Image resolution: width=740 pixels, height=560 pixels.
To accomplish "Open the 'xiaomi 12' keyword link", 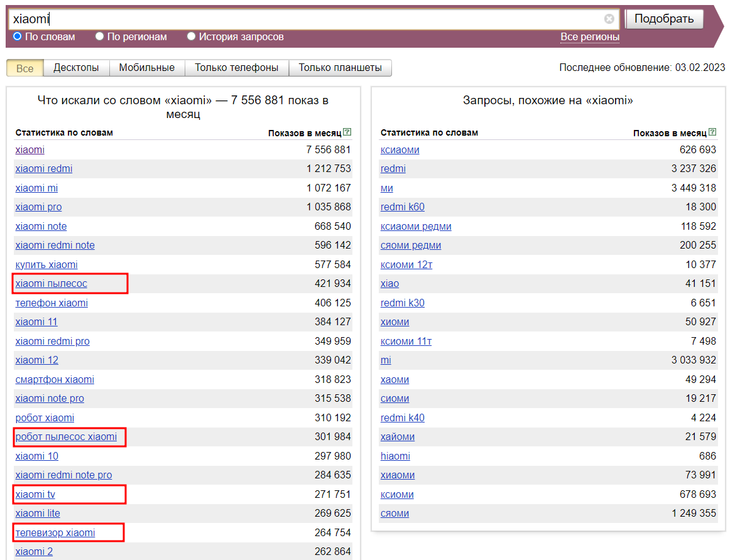I will click(37, 360).
